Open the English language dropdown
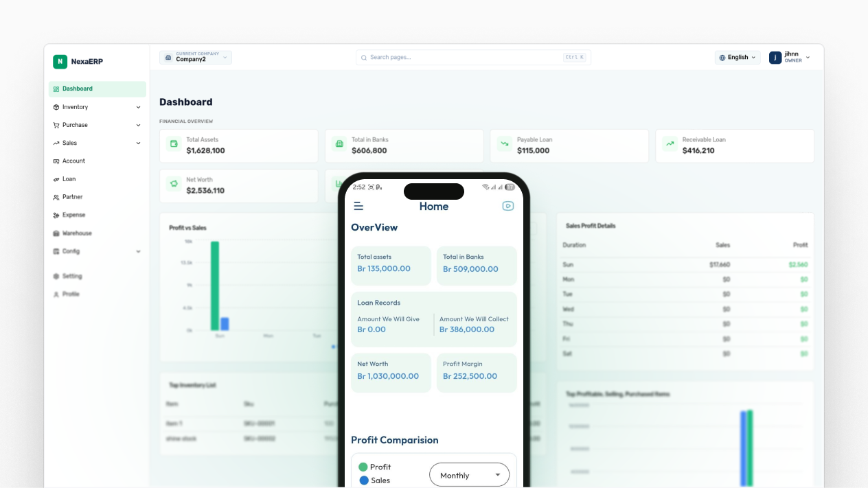Image resolution: width=868 pixels, height=488 pixels. click(x=738, y=58)
